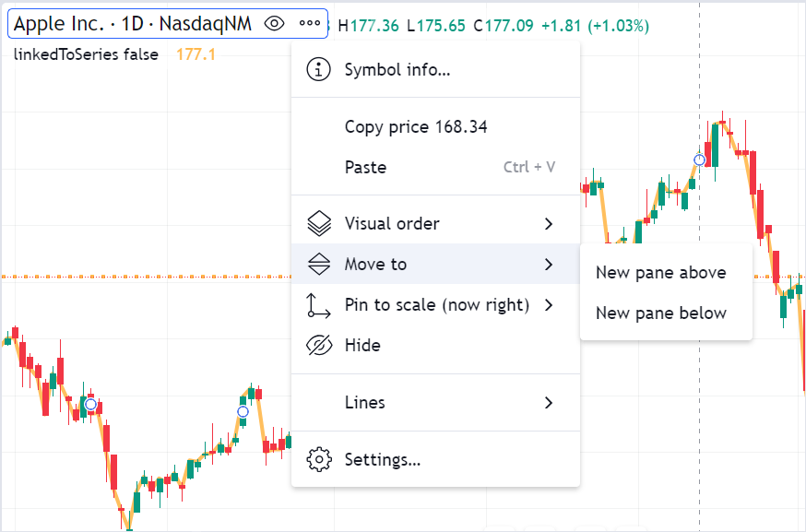The width and height of the screenshot is (806, 532).
Task: Select Paste from the context menu
Action: coord(365,168)
